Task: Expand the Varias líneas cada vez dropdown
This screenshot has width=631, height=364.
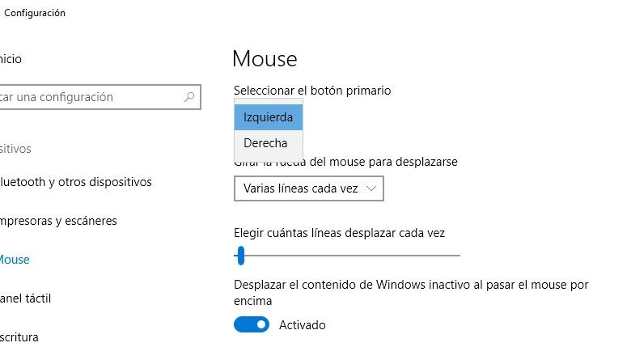Action: [x=308, y=188]
